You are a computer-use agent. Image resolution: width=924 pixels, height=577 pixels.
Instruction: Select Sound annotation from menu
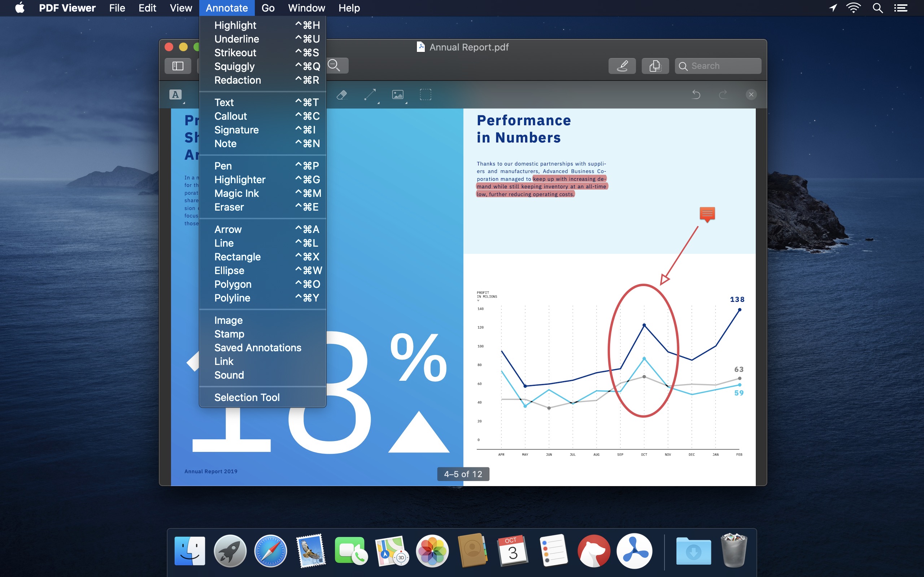pos(229,375)
